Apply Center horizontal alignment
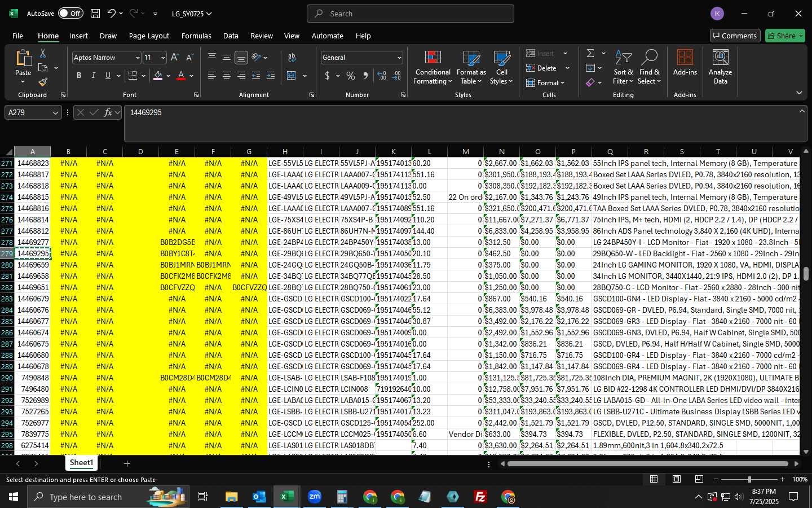 point(227,76)
